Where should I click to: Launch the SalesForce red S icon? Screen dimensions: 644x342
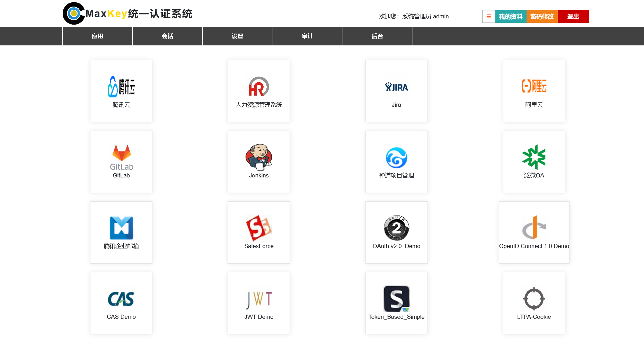[x=259, y=228]
